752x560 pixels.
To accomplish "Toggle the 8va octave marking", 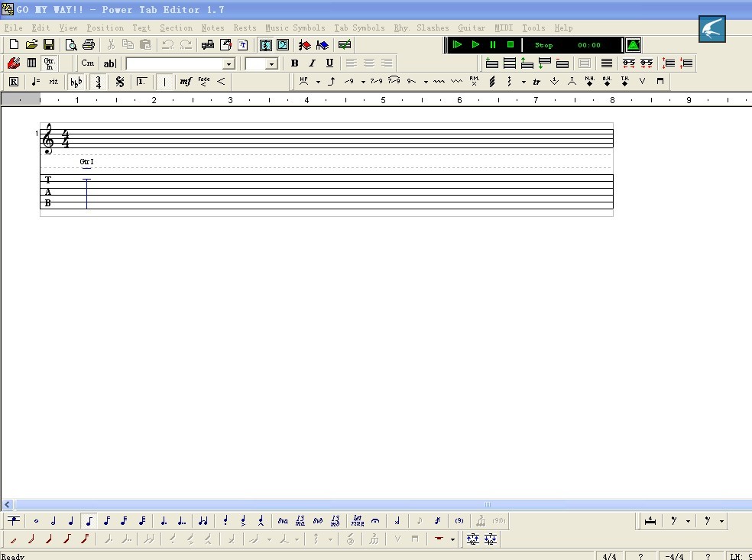I will point(283,521).
